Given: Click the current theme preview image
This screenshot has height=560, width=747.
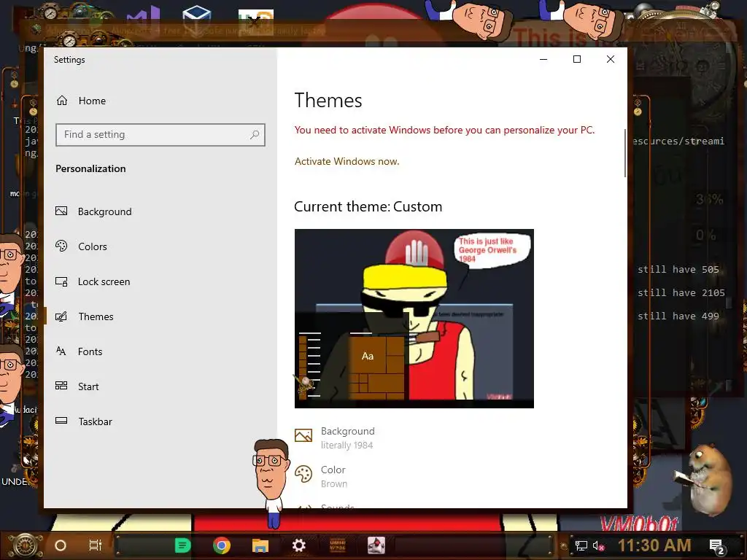Looking at the screenshot, I should [x=414, y=319].
